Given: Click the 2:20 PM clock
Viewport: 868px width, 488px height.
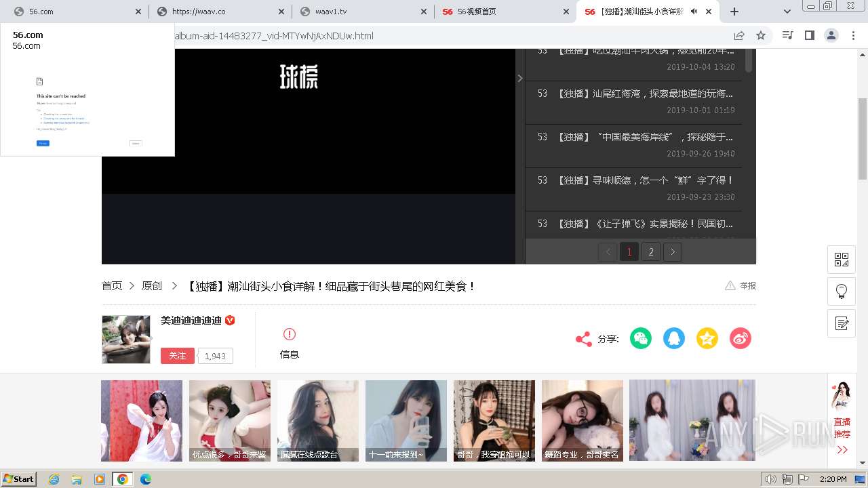Looking at the screenshot, I should pyautogui.click(x=833, y=479).
